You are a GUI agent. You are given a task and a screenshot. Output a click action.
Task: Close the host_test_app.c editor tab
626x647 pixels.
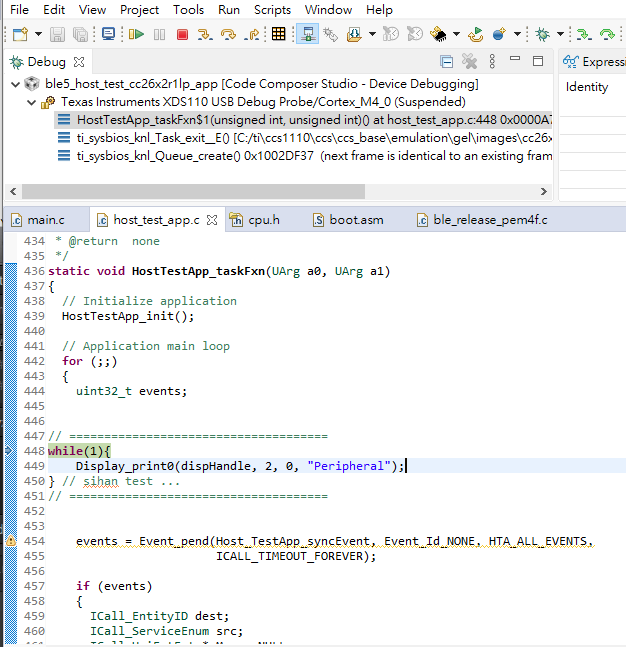point(212,220)
